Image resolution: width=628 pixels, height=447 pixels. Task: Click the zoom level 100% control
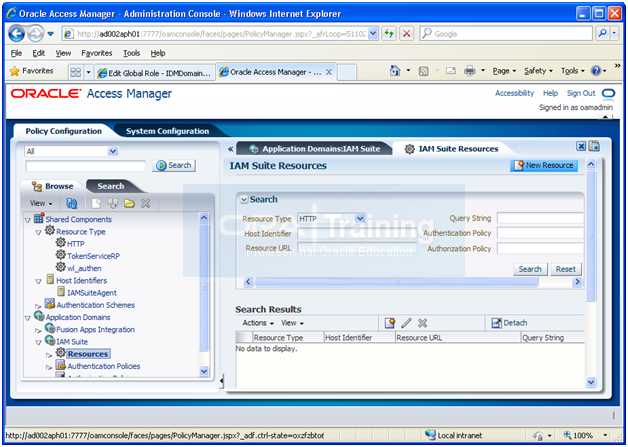pyautogui.click(x=585, y=435)
